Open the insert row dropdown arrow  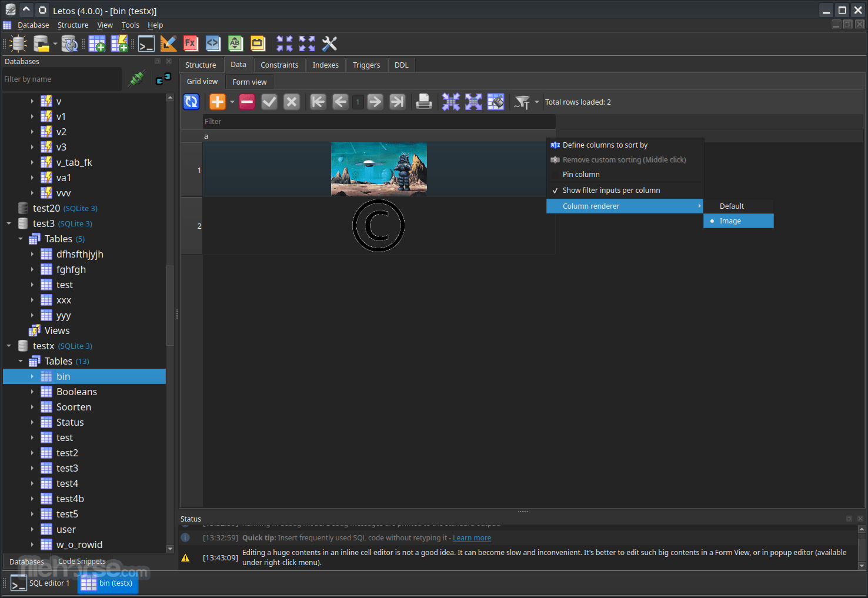coord(232,102)
